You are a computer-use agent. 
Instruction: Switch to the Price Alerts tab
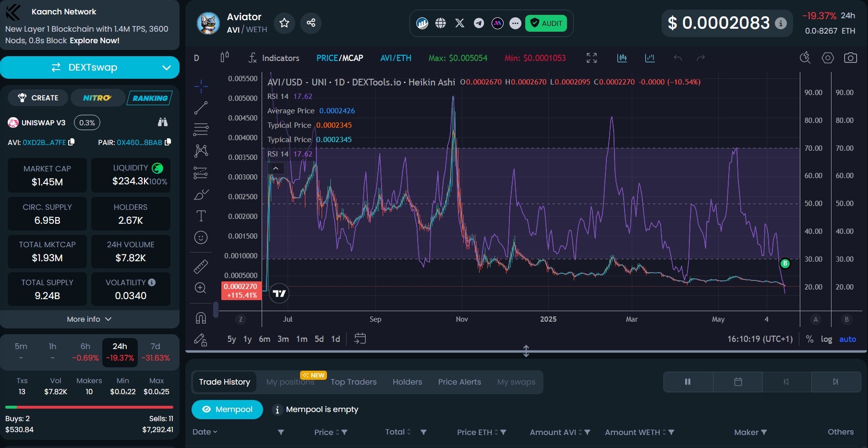pyautogui.click(x=459, y=382)
